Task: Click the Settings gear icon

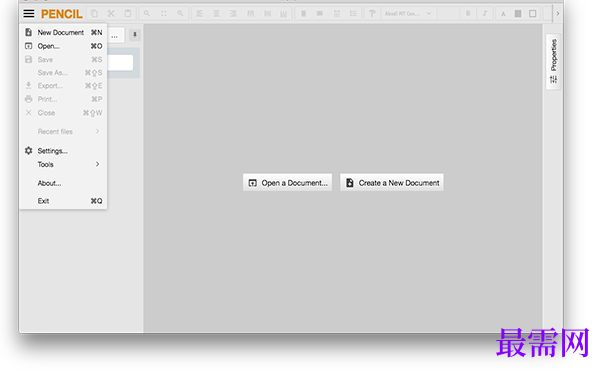Action: 28,150
